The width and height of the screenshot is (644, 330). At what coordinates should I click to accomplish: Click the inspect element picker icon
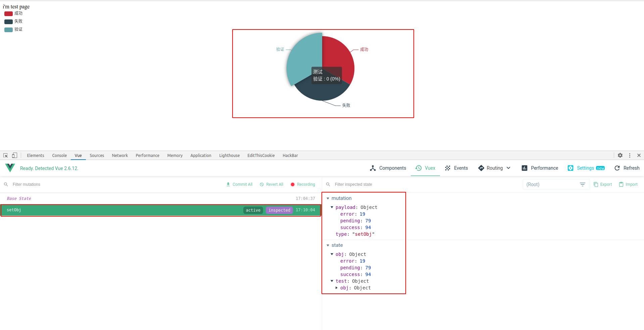coord(6,155)
